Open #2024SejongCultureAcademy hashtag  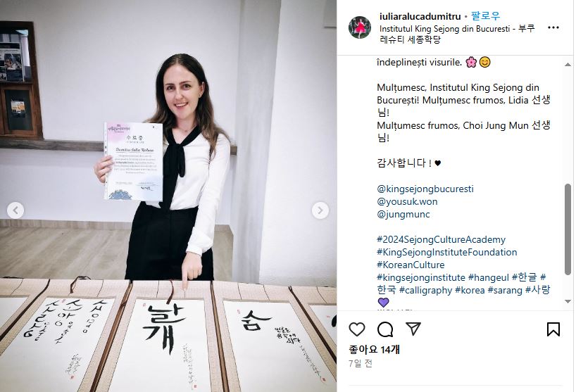tap(442, 240)
